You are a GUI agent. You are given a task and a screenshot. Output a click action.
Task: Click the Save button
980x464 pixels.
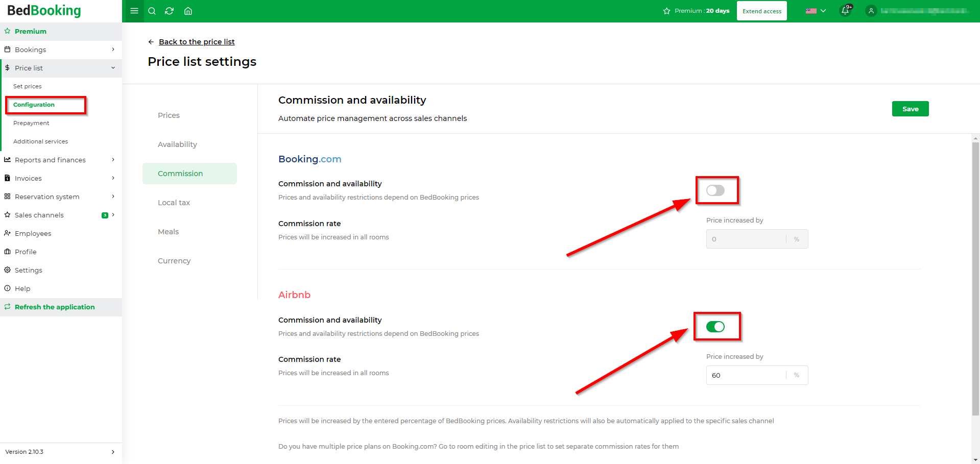[910, 109]
